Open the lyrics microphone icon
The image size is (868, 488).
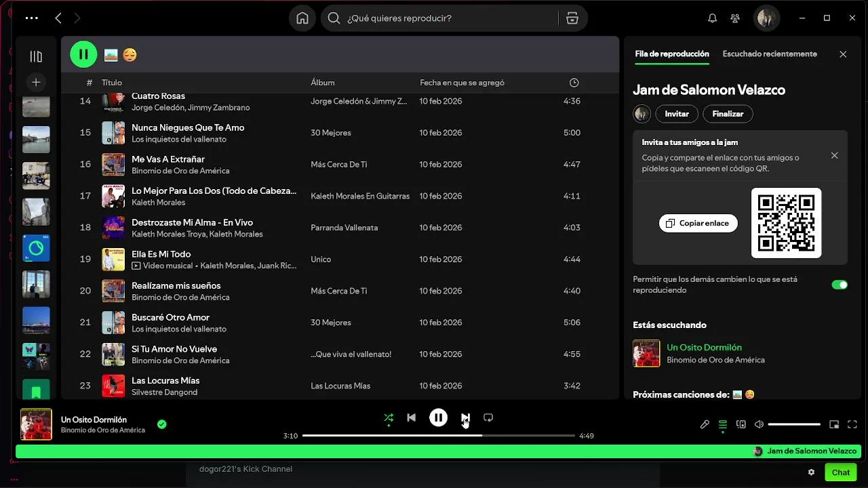pyautogui.click(x=705, y=424)
